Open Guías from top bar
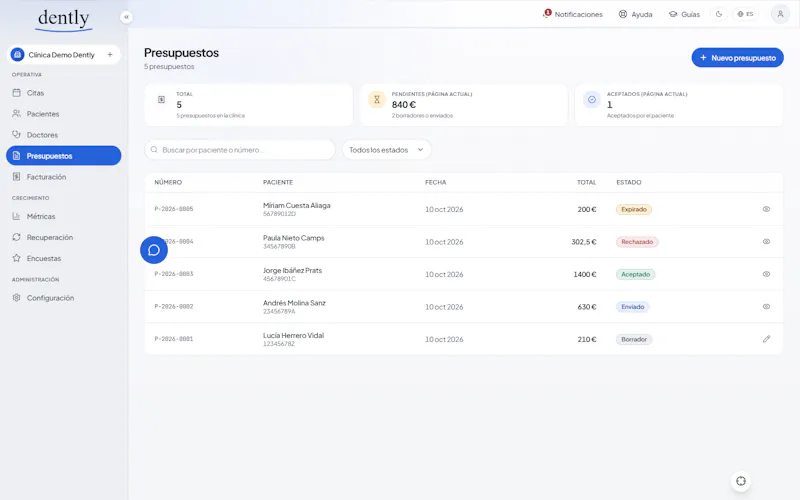This screenshot has height=500, width=800. 684,14
